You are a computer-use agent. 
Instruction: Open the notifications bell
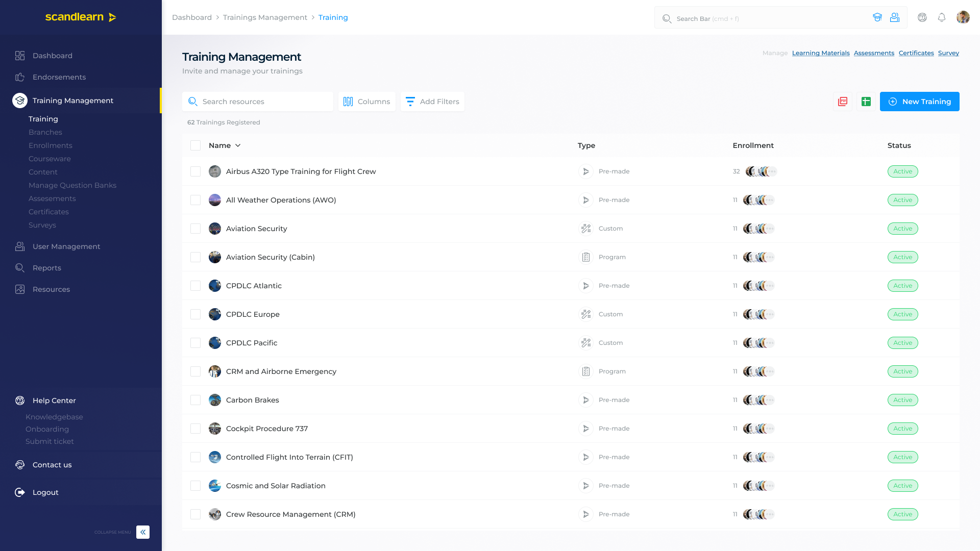[x=942, y=17]
